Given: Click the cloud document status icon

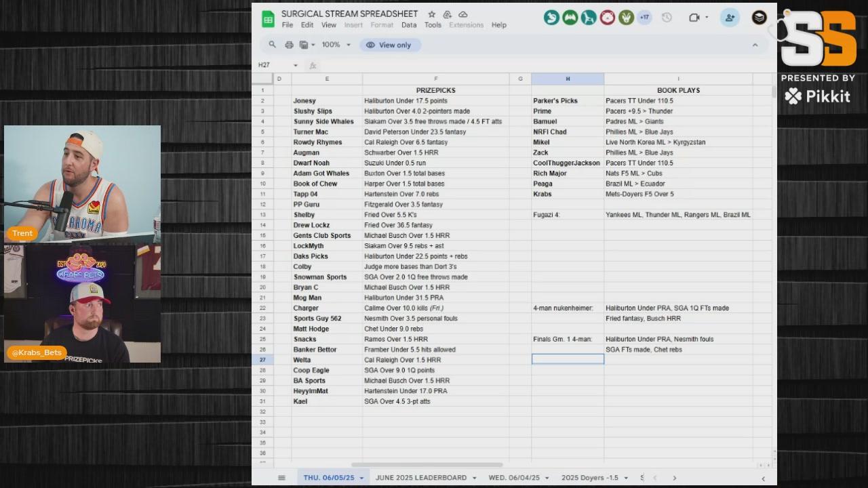Looking at the screenshot, I should pyautogui.click(x=463, y=14).
